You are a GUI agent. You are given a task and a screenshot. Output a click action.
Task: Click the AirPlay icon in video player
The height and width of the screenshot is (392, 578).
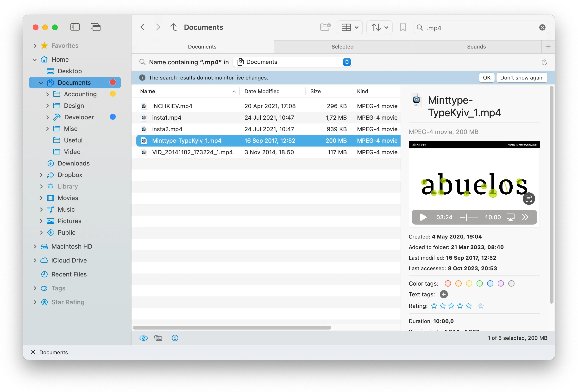[510, 217]
